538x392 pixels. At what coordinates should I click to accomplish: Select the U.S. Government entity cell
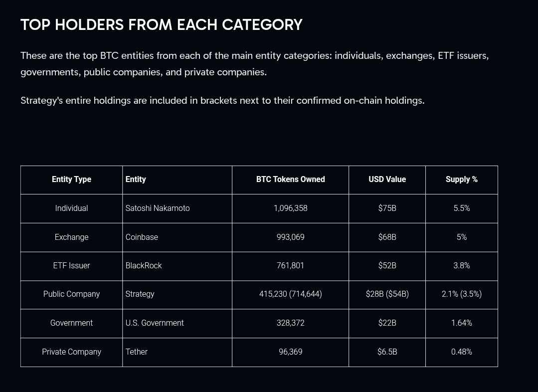[x=155, y=323]
